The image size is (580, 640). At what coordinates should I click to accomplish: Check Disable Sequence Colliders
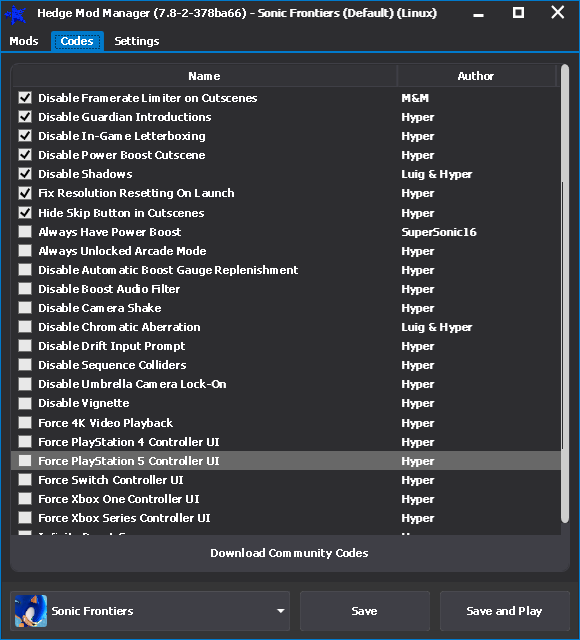[x=25, y=364]
